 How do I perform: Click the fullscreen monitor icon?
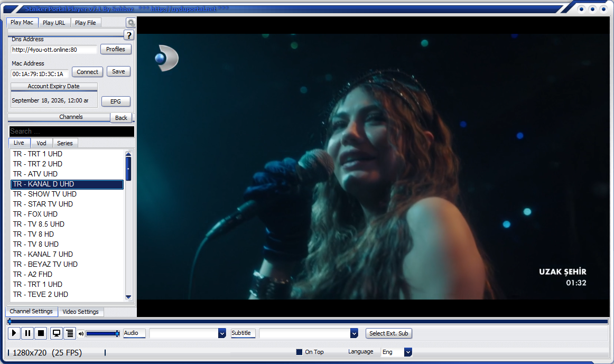click(x=56, y=333)
